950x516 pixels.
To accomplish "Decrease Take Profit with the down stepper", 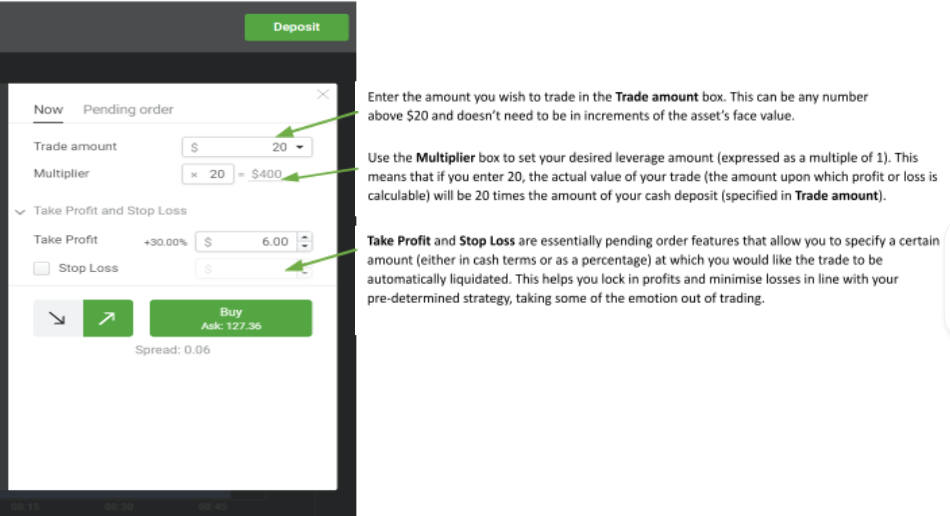I will (x=305, y=246).
